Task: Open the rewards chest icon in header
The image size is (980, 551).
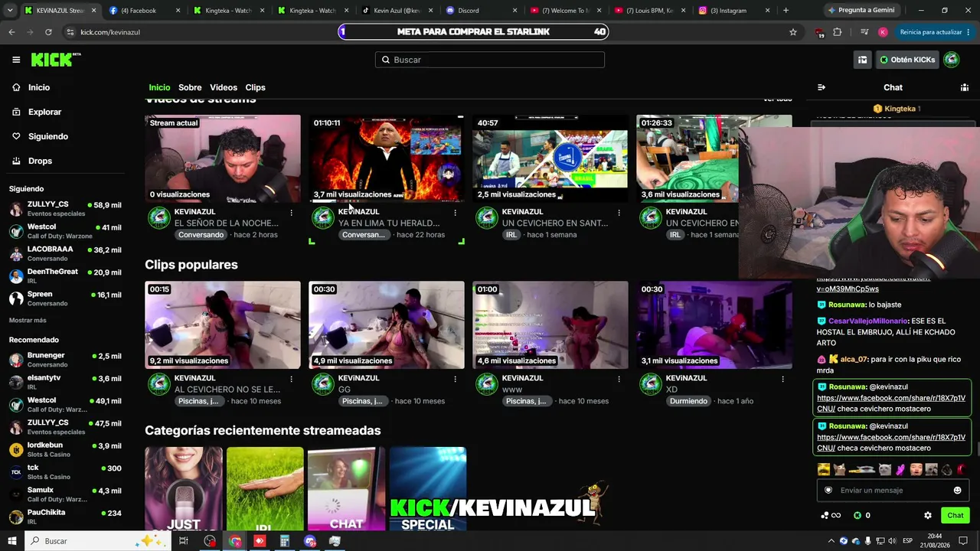Action: click(862, 60)
